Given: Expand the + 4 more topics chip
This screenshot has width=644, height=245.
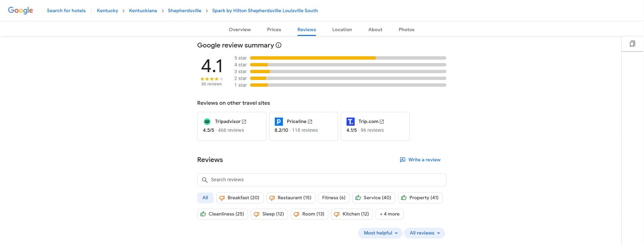Looking at the screenshot, I should [390, 214].
